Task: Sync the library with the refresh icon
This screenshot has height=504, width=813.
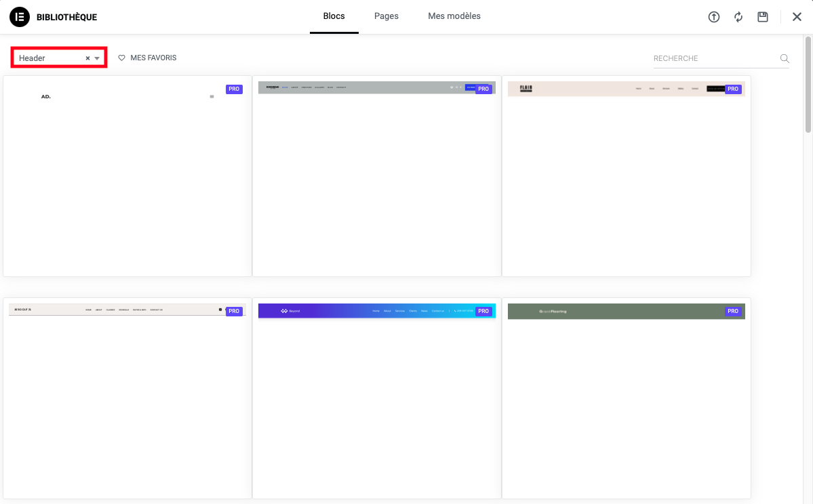Action: [738, 17]
